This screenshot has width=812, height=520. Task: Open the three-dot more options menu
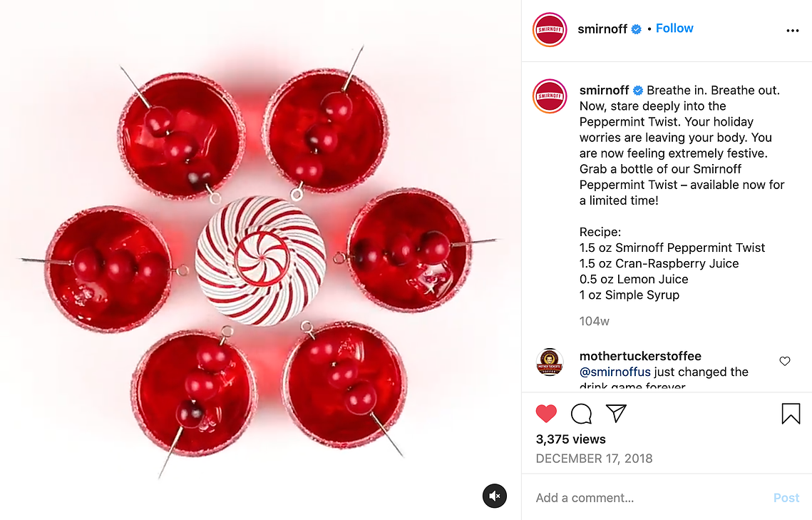point(792,31)
